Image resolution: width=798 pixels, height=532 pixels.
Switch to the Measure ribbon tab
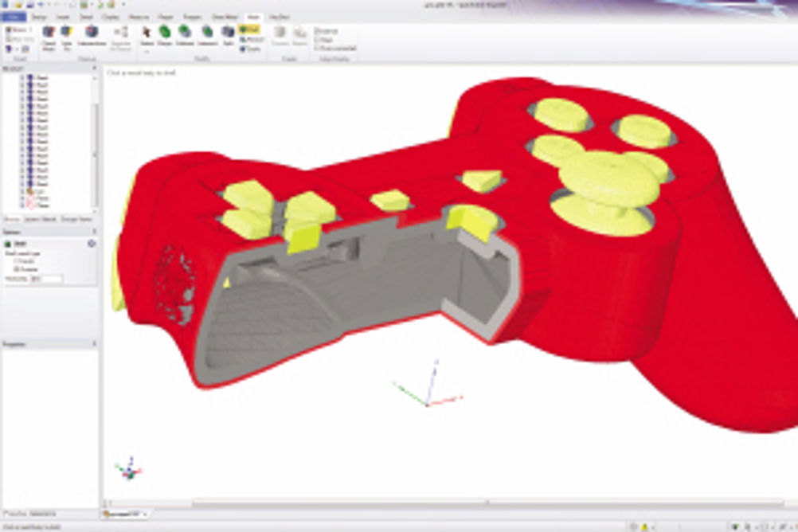pyautogui.click(x=139, y=17)
